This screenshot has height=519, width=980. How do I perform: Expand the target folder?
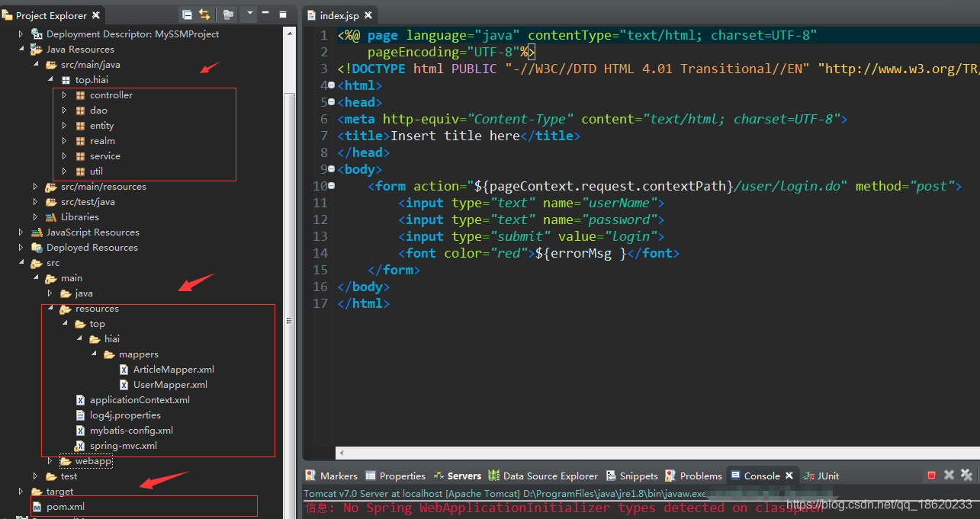[x=21, y=492]
